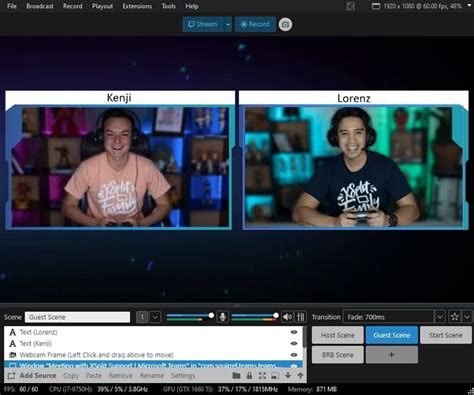Open the scene number dropdown arrow

pyautogui.click(x=155, y=317)
